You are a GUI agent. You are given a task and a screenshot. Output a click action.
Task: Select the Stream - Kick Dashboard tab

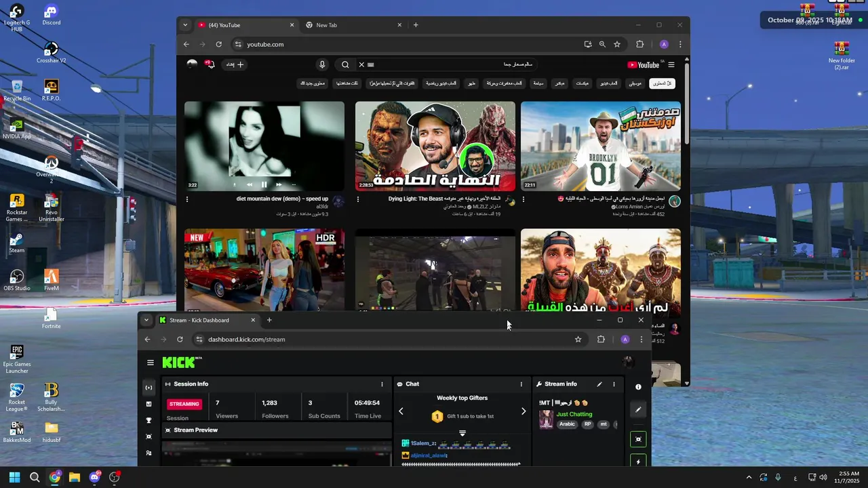pos(208,320)
